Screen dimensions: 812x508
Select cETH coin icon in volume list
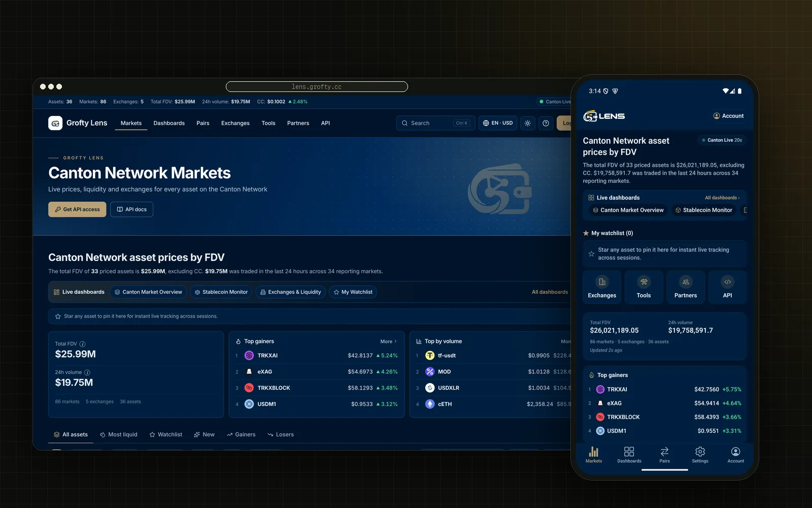coord(430,404)
